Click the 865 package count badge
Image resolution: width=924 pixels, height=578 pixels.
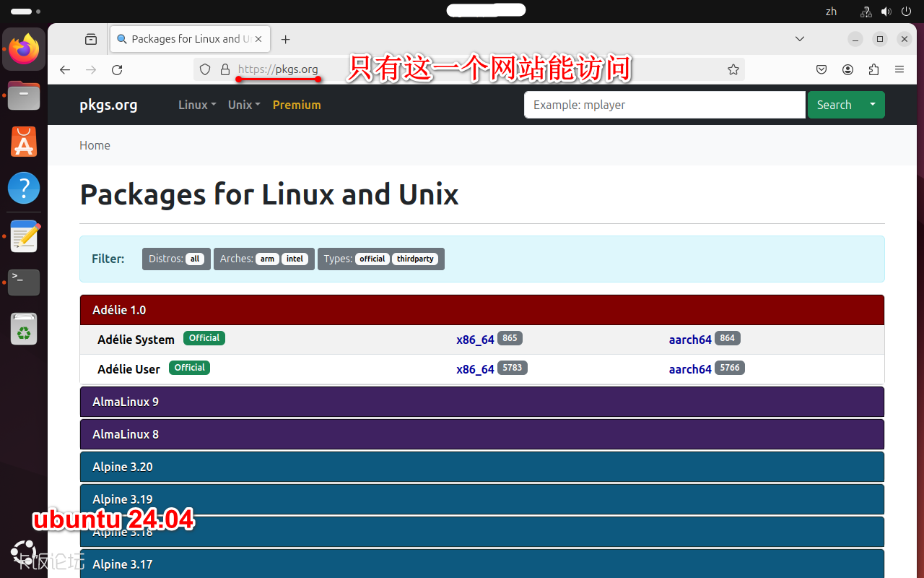point(510,338)
